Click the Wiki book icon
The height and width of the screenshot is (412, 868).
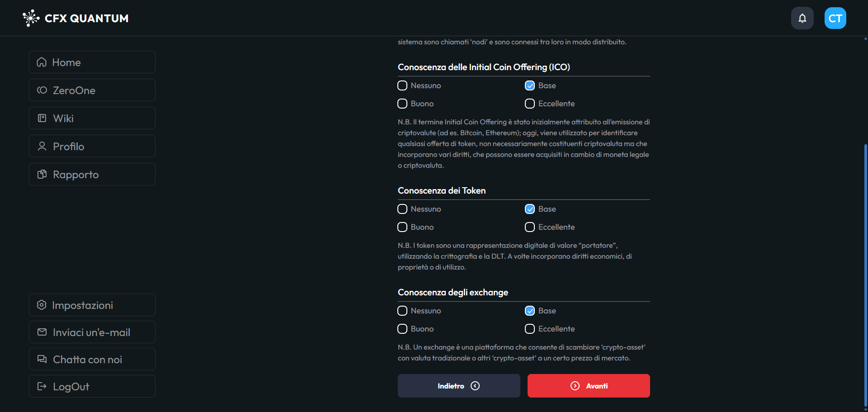(x=42, y=118)
